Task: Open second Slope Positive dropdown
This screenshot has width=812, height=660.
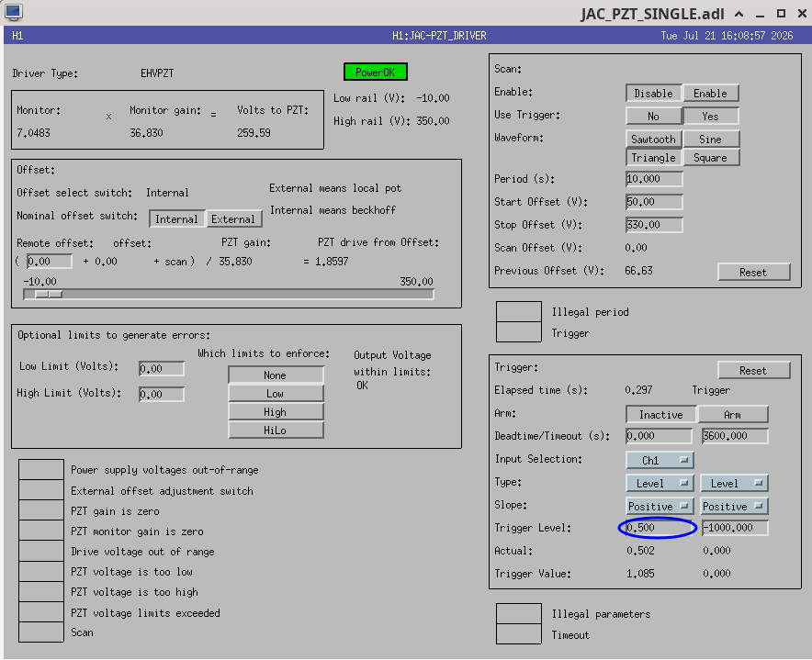Action: click(x=734, y=507)
